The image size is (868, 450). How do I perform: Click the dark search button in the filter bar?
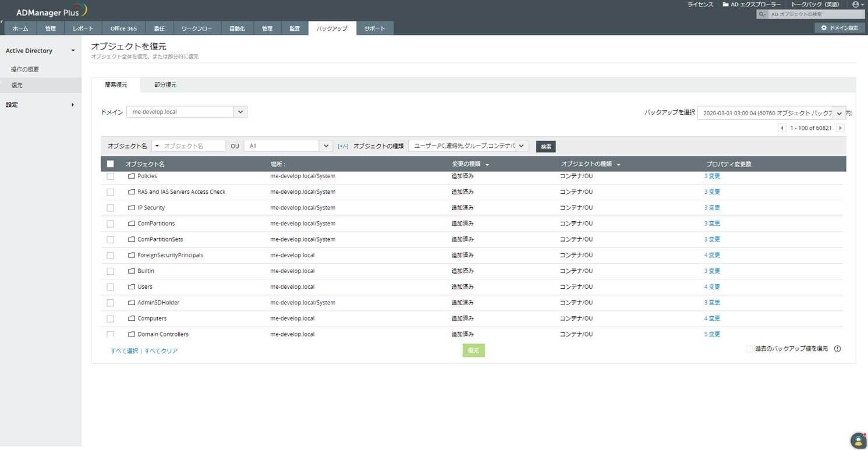tap(545, 147)
